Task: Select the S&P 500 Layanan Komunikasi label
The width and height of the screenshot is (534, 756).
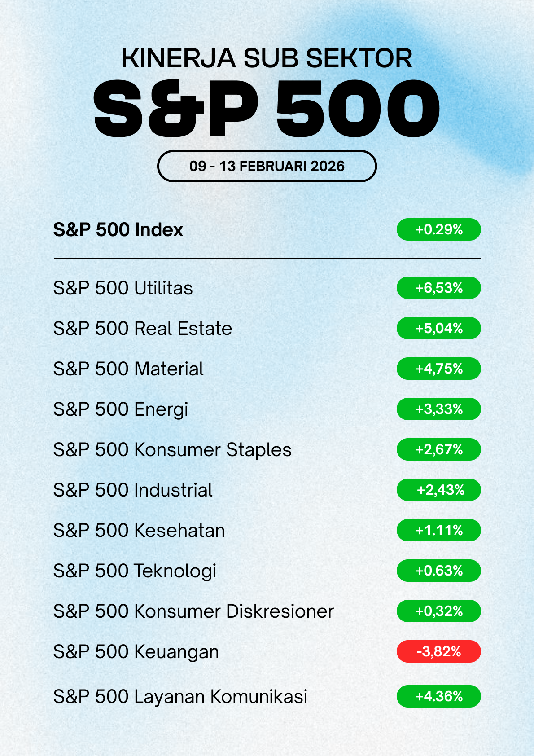Action: (180, 697)
